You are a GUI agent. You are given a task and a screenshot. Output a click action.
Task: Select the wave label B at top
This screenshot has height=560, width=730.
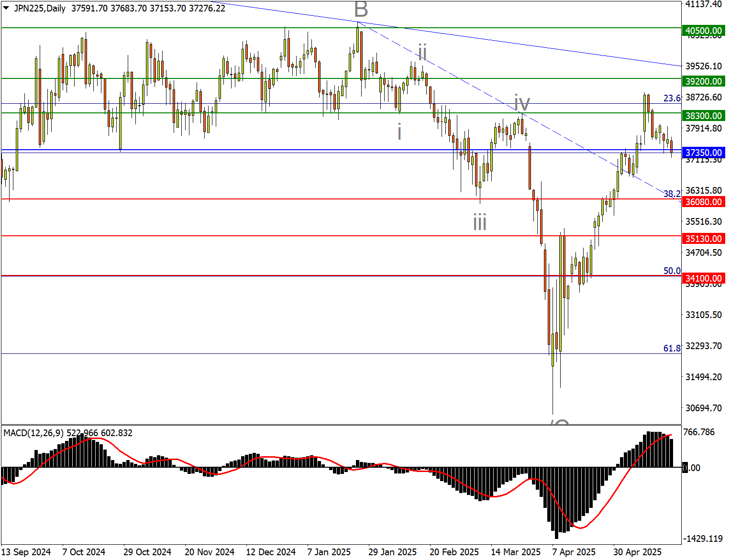pyautogui.click(x=361, y=10)
